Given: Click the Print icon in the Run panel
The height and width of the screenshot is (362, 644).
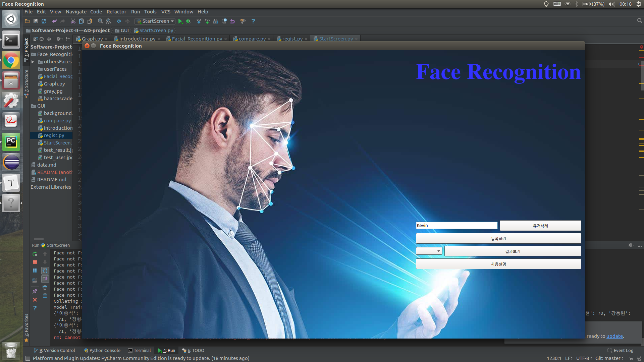Looking at the screenshot, I should [x=45, y=287].
